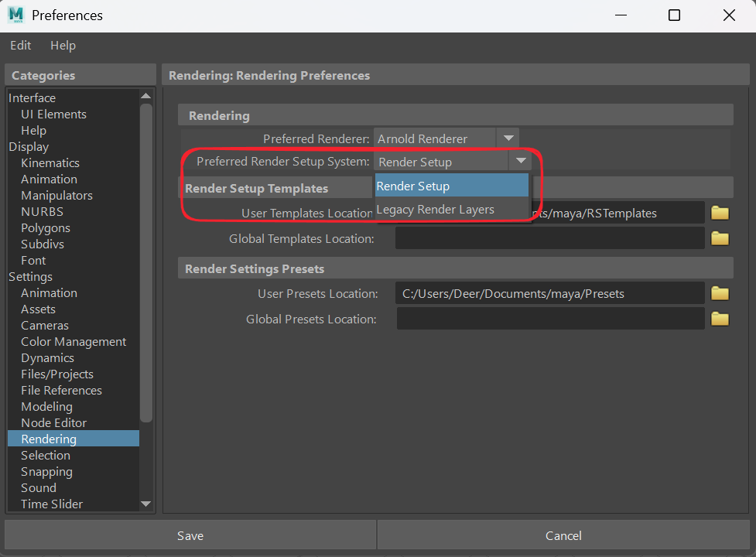Open the Help menu
The image size is (756, 557).
click(63, 46)
